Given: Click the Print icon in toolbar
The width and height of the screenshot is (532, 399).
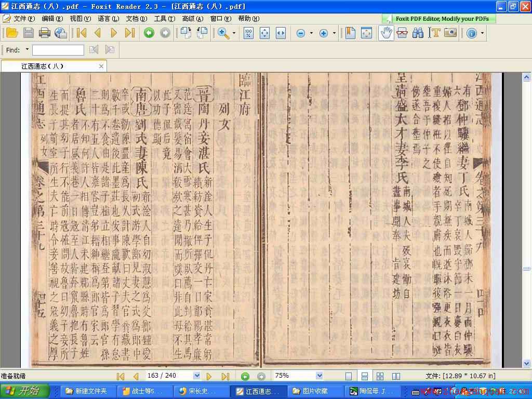Looking at the screenshot, I should coord(45,33).
